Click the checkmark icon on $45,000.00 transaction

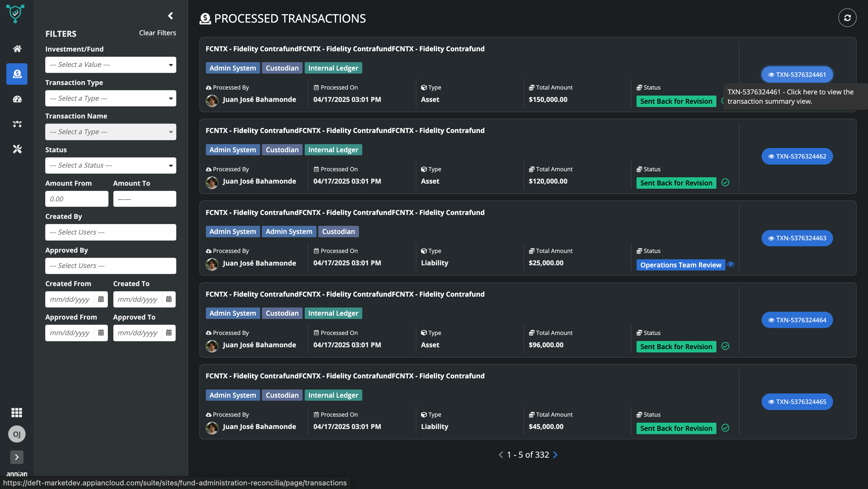click(725, 428)
